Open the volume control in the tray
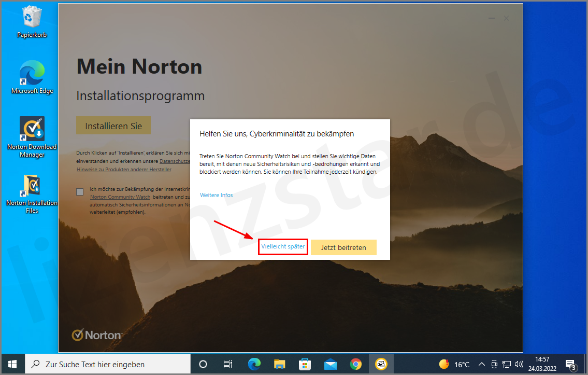 click(x=520, y=364)
